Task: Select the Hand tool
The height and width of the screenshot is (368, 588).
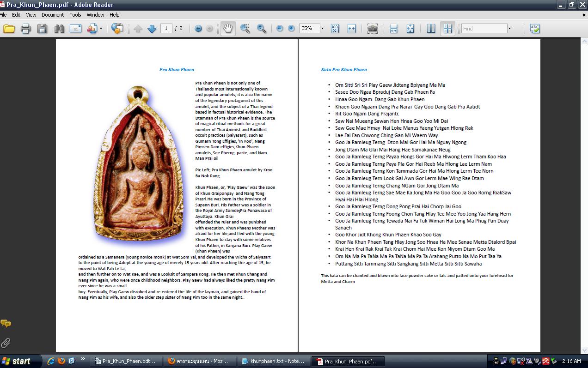Action: (x=228, y=29)
